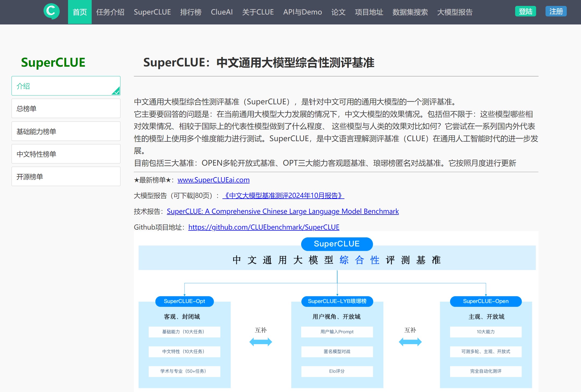Open 大模型报告 navigation item
Viewport: 581px width, 392px height.
(x=454, y=12)
